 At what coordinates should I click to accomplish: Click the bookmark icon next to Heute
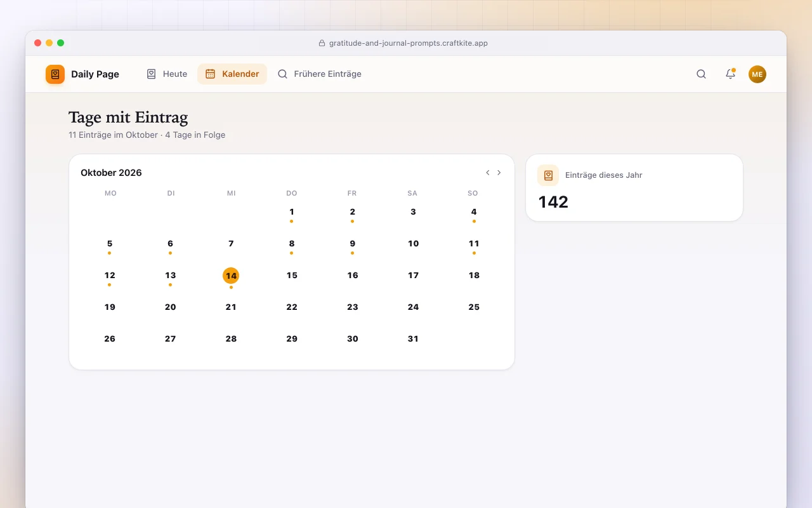click(151, 74)
